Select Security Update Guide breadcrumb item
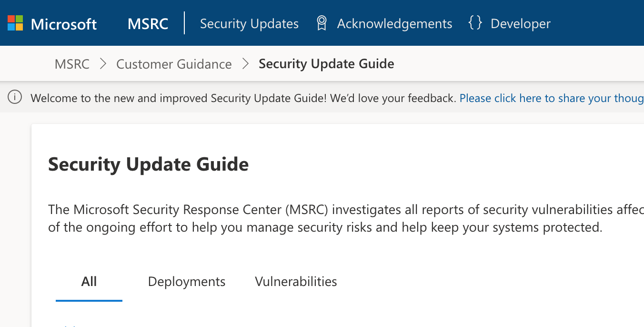The width and height of the screenshot is (644, 327). pyautogui.click(x=326, y=64)
